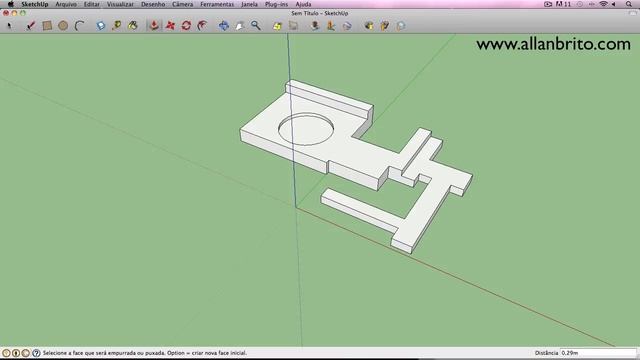Open Spotlight search magnifier

629,4
